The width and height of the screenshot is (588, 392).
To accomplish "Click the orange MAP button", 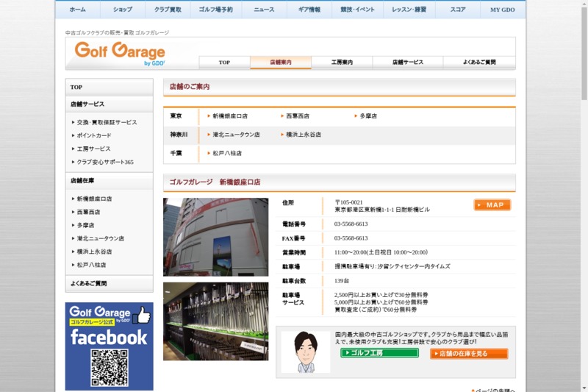I will coord(492,204).
